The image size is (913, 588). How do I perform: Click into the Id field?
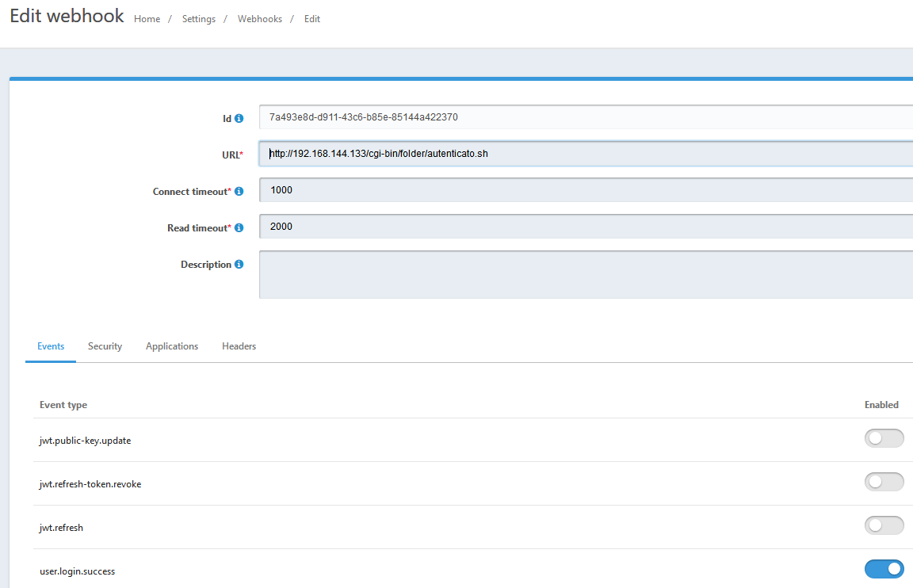coord(586,117)
